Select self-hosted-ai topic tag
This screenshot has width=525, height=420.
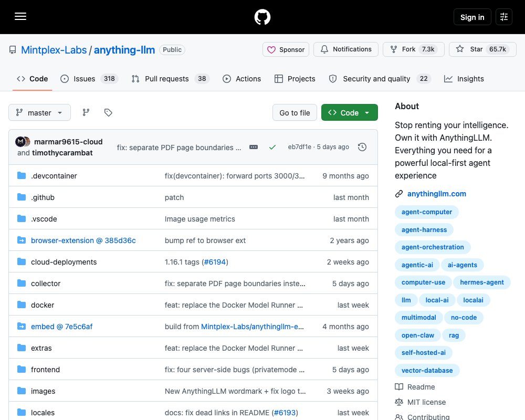tap(424, 353)
